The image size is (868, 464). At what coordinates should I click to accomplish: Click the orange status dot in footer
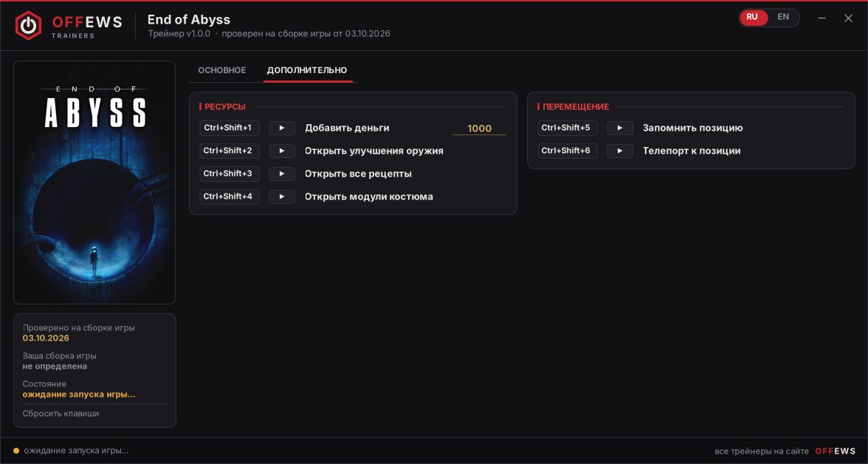pyautogui.click(x=16, y=451)
